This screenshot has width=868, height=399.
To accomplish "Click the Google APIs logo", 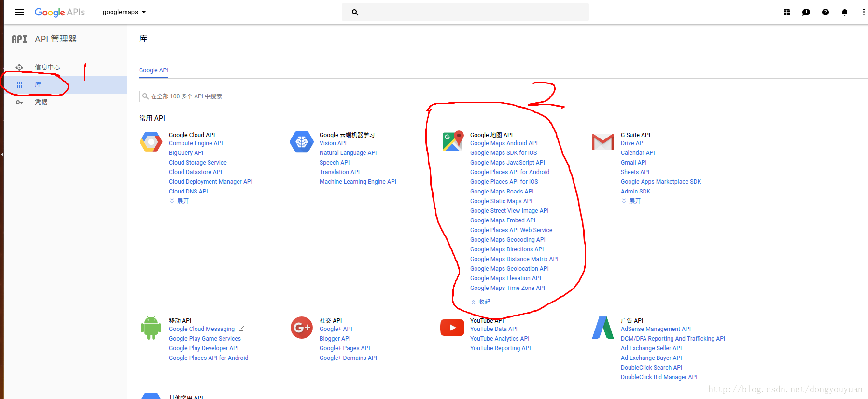I will (59, 12).
